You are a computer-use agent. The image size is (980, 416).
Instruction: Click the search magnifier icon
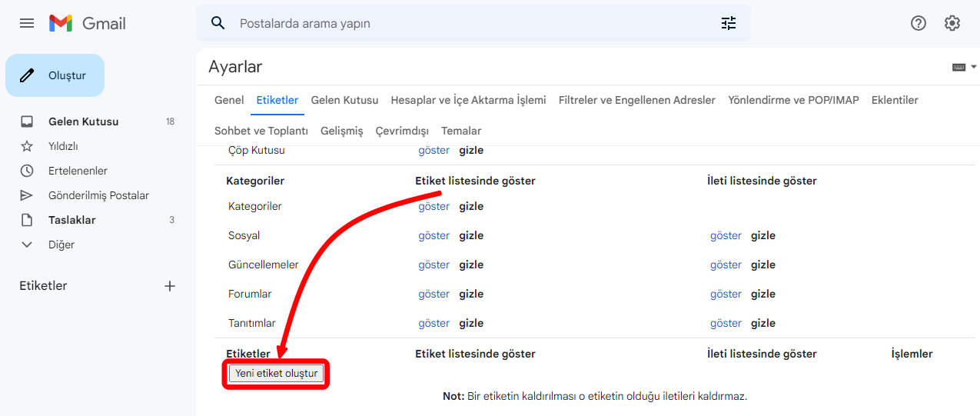[x=218, y=23]
